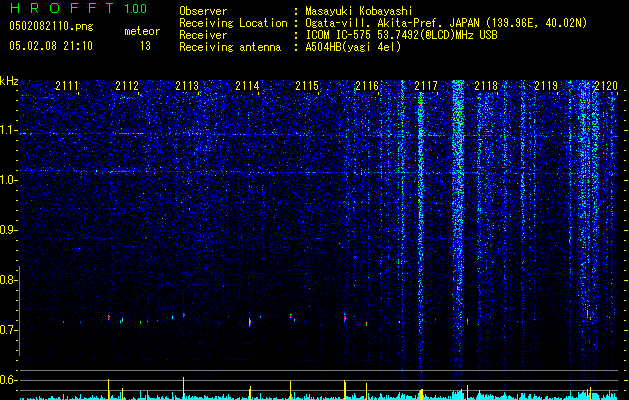Click the 2111 time marker
Screen dimensions: 629x400
click(67, 86)
